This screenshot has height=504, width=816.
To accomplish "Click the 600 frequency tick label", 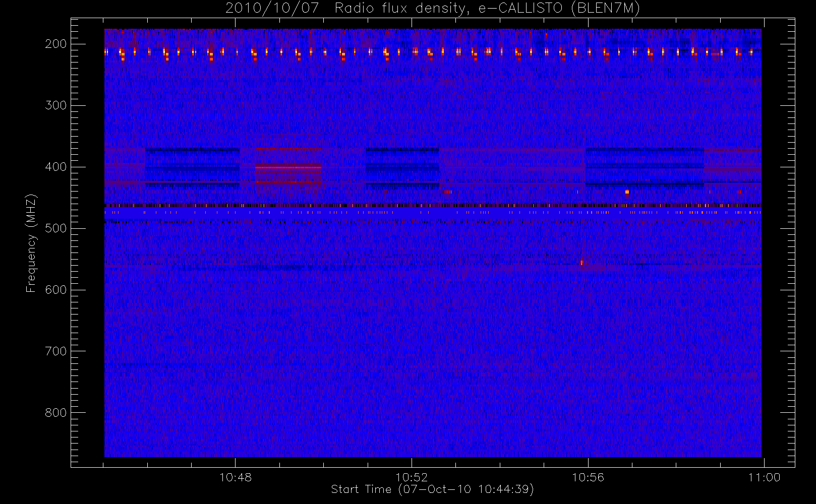I will [x=56, y=290].
